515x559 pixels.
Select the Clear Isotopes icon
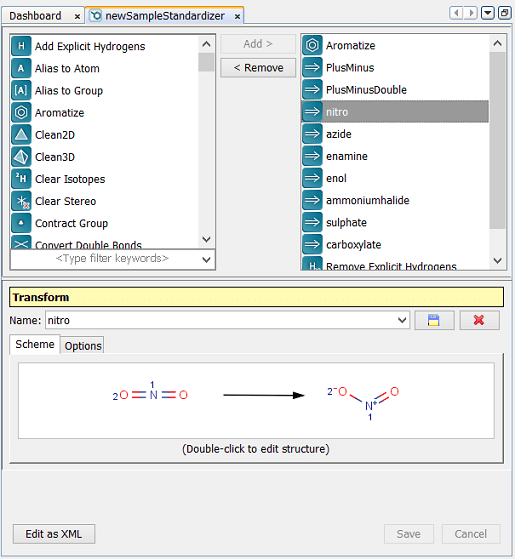[x=21, y=179]
